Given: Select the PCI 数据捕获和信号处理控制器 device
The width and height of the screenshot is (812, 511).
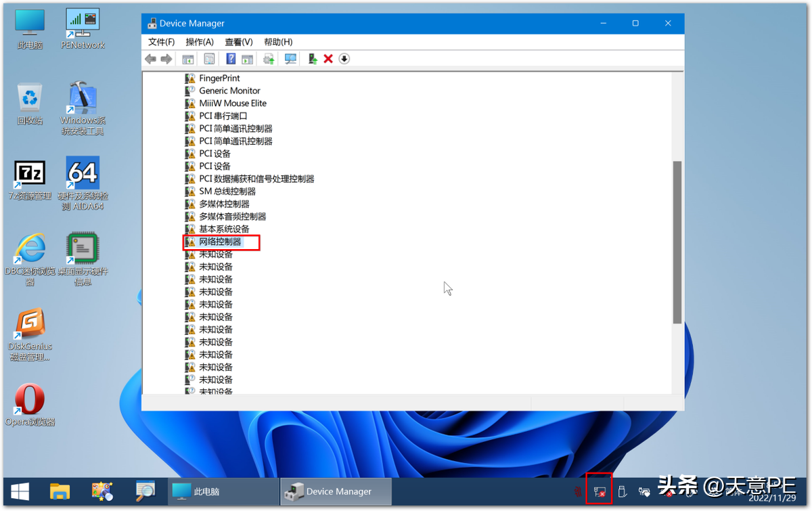Looking at the screenshot, I should point(256,179).
